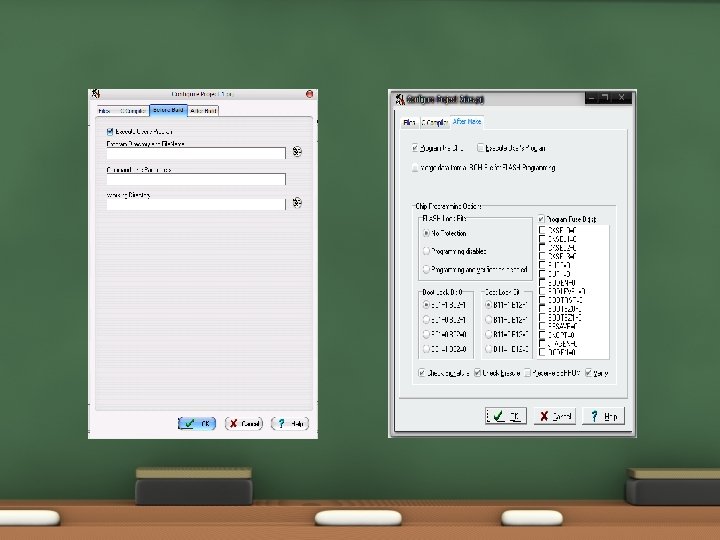Click app icon in right window title bar
720x540 pixels.
click(400, 99)
